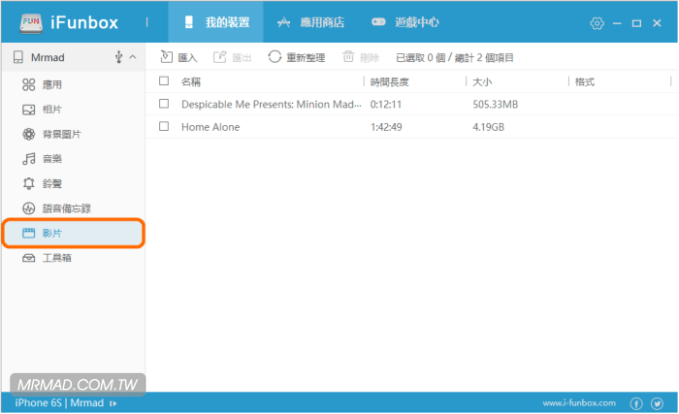The height and width of the screenshot is (414, 679).
Task: Open Toolbox (工具箱) in sidebar
Action: coord(73,258)
